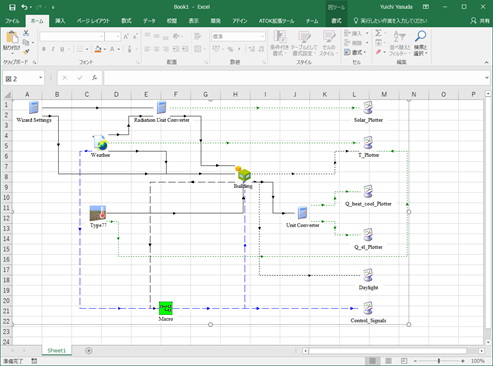
Task: Toggle Italic formatting button
Action: pyautogui.click(x=53, y=49)
